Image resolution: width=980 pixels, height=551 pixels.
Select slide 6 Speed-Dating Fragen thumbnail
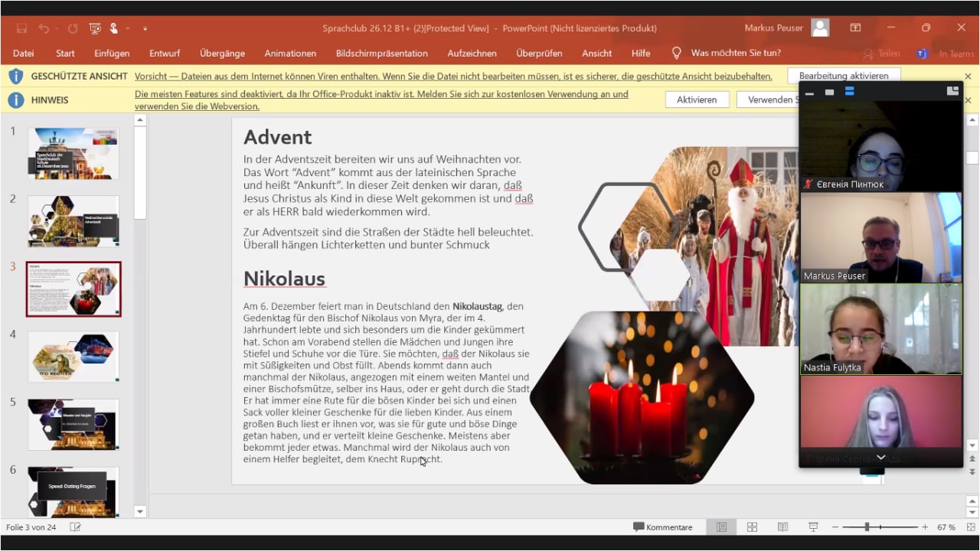[x=73, y=492]
